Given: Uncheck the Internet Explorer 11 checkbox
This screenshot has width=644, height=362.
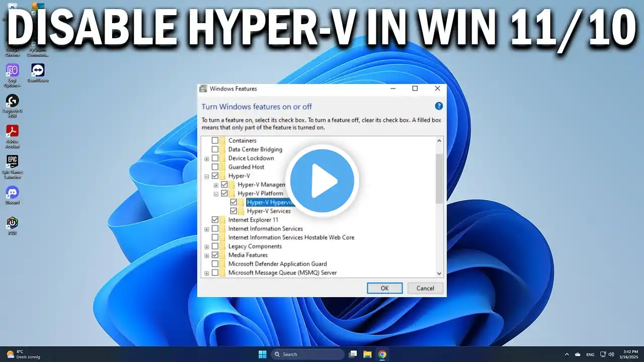Looking at the screenshot, I should (215, 220).
